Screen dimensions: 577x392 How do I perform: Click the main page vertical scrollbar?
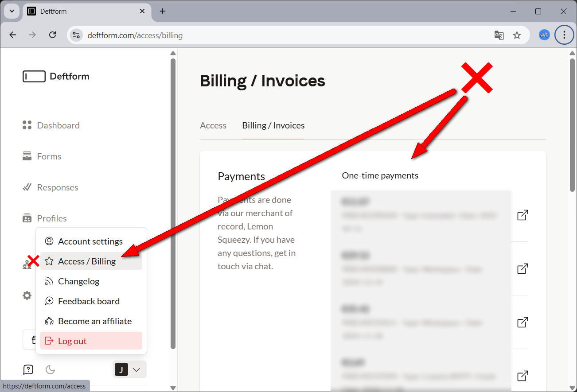coord(572,125)
